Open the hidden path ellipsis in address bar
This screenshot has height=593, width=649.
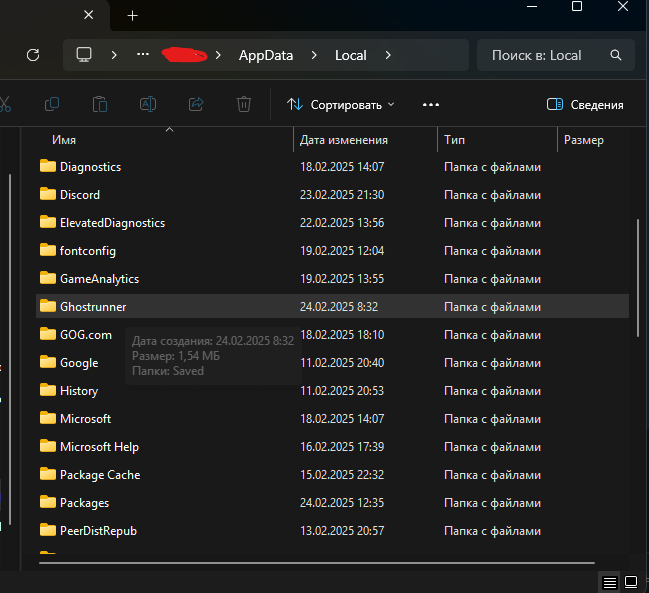click(143, 54)
